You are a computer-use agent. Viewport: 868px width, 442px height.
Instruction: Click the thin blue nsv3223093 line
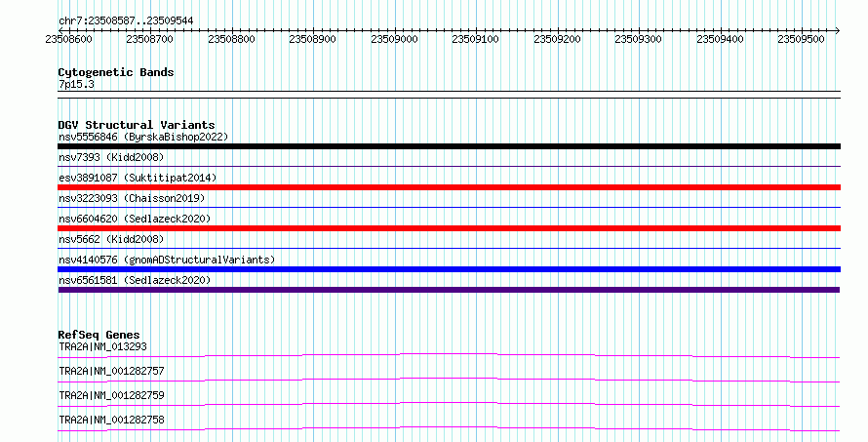(x=449, y=207)
